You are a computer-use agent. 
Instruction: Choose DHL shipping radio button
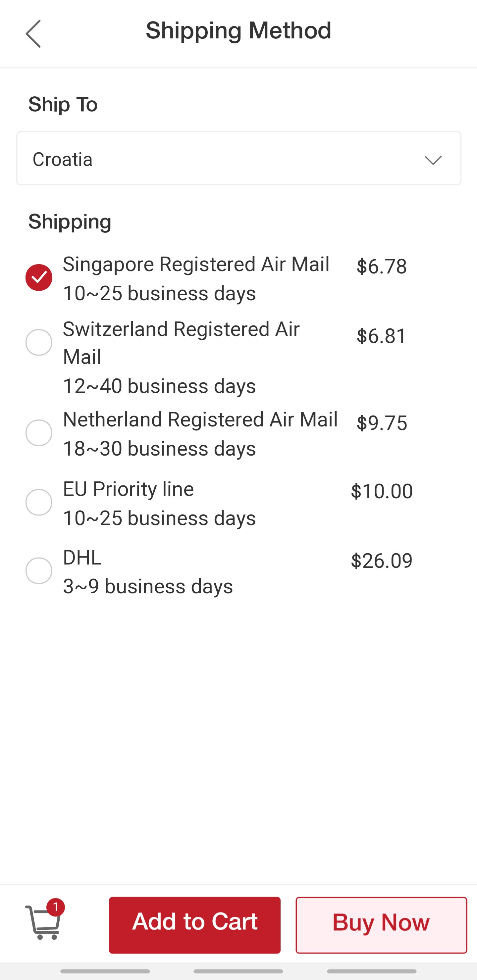(39, 571)
